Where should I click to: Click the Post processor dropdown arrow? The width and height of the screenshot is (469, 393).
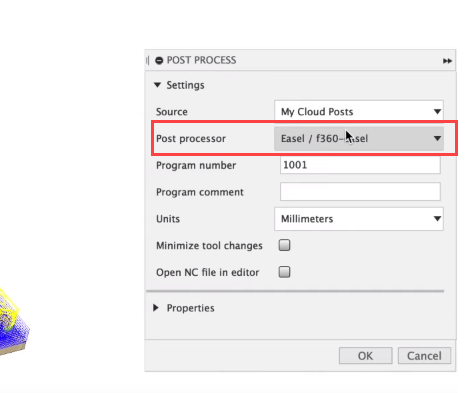coord(437,138)
